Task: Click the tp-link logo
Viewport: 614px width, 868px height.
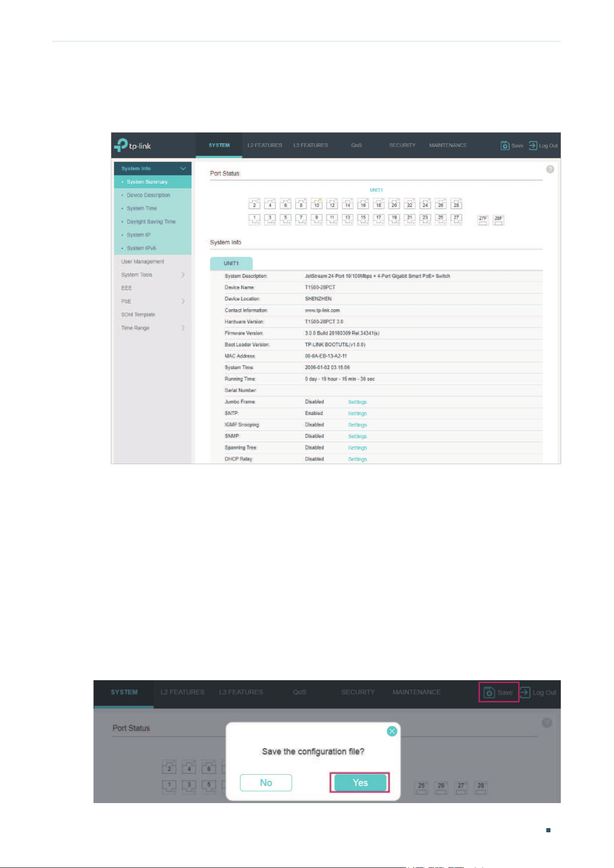Action: [x=133, y=146]
